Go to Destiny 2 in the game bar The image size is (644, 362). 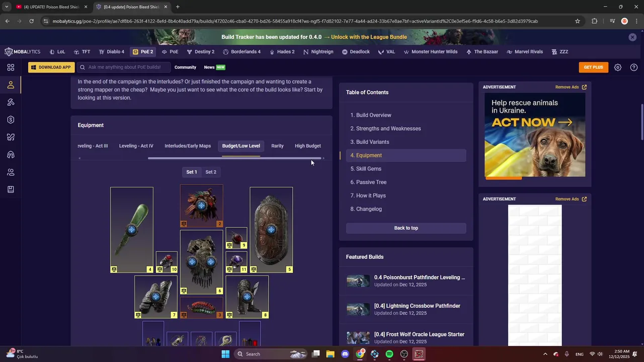click(x=201, y=52)
